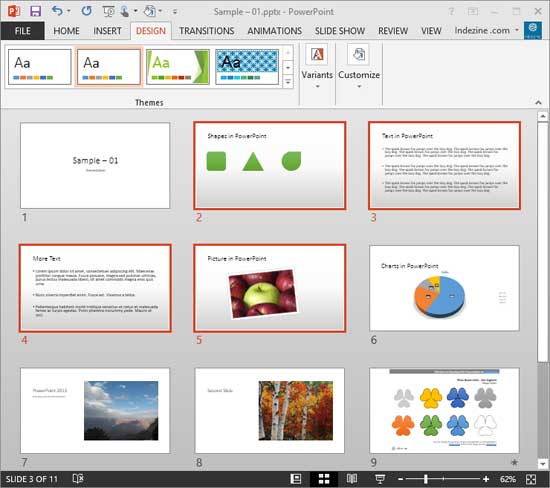Select the DESIGN ribbon tab
Screen dimensions: 550x488
coord(151,31)
